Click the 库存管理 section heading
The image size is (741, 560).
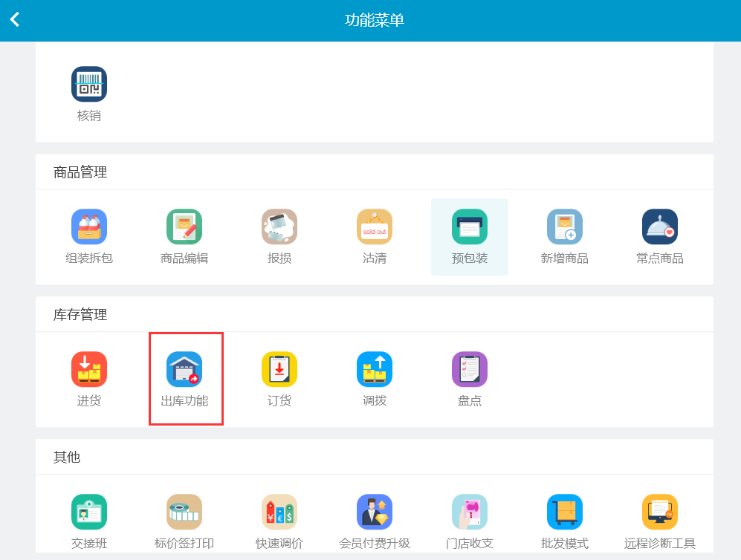(x=80, y=314)
